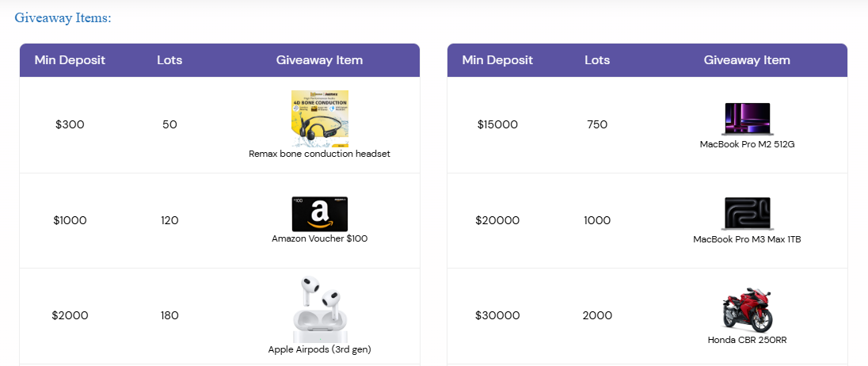Click the Giveaway Items heading
Viewport: 868px width, 366px height.
point(63,17)
